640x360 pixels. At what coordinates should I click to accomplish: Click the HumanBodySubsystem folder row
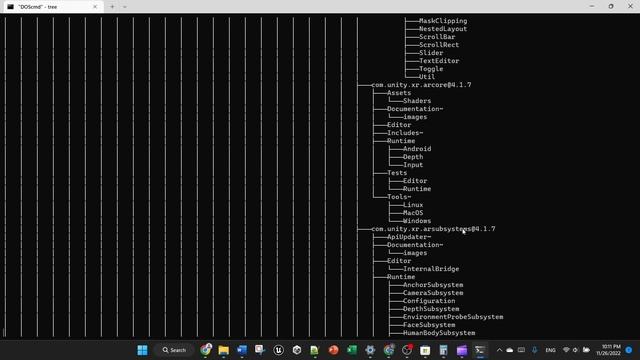[x=439, y=333]
